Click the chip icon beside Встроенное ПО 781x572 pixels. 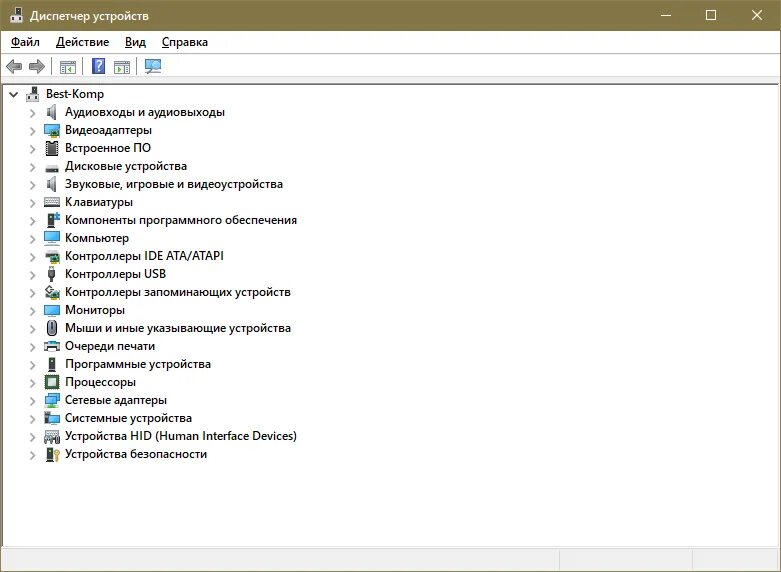[x=52, y=148]
